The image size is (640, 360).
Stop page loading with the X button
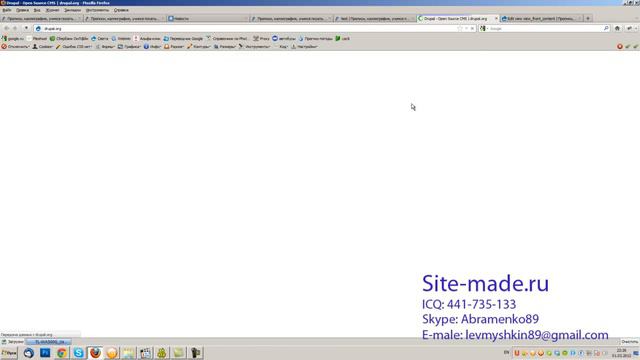472,29
